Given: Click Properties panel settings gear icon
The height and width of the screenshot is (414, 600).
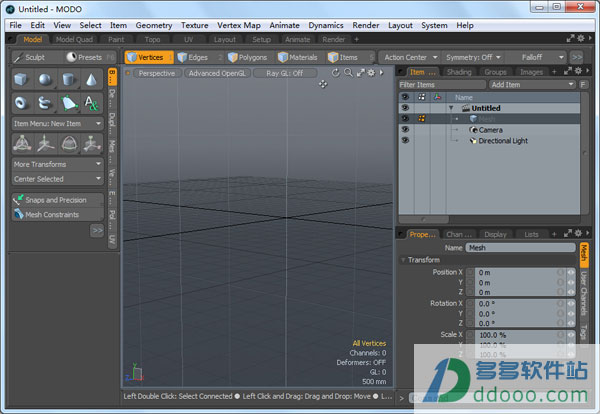Looking at the screenshot, I should (578, 233).
